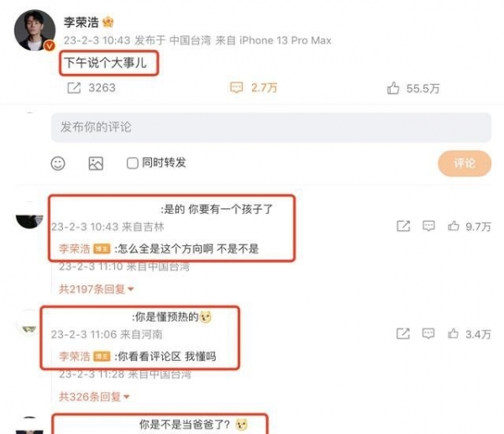Reply to the first comment via its comment icon
Viewport: 504px width, 434px height.
tap(428, 226)
